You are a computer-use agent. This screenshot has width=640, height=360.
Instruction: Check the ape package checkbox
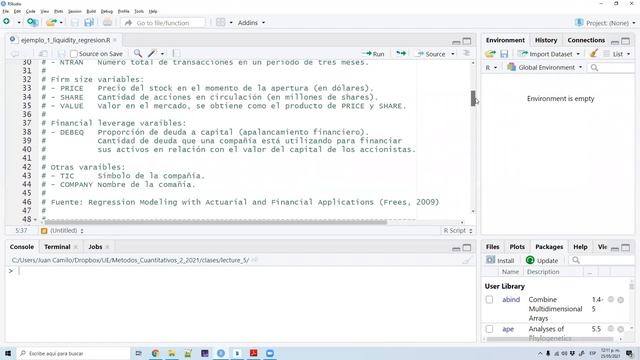[489, 329]
